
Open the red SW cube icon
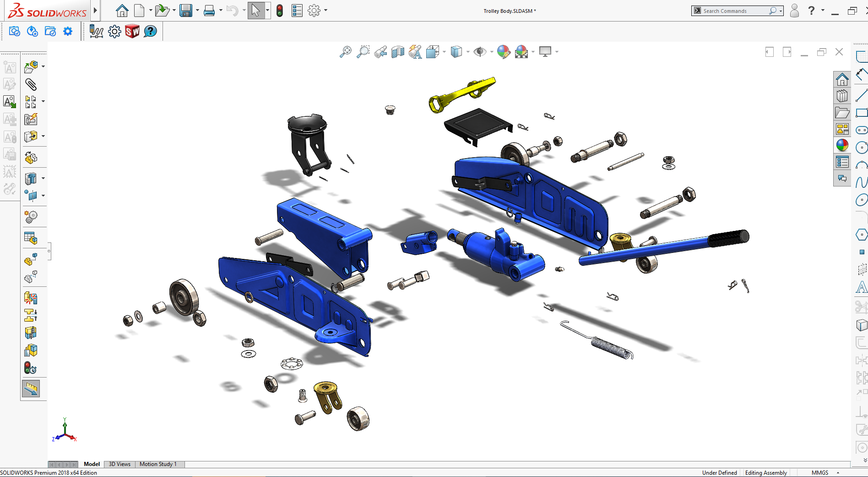132,31
